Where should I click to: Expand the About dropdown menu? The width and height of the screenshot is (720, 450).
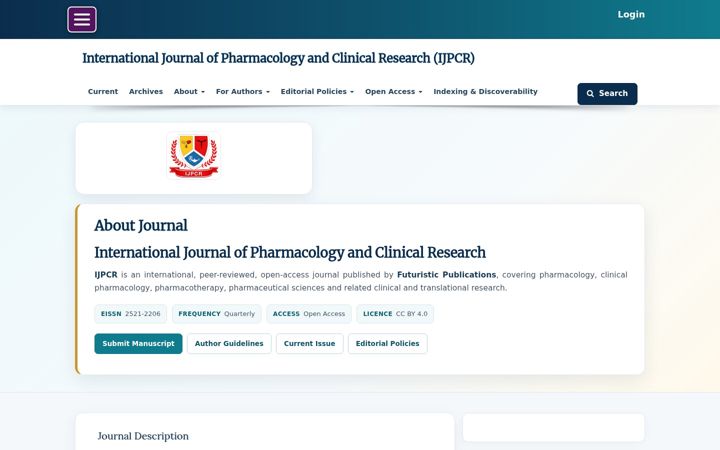tap(189, 91)
